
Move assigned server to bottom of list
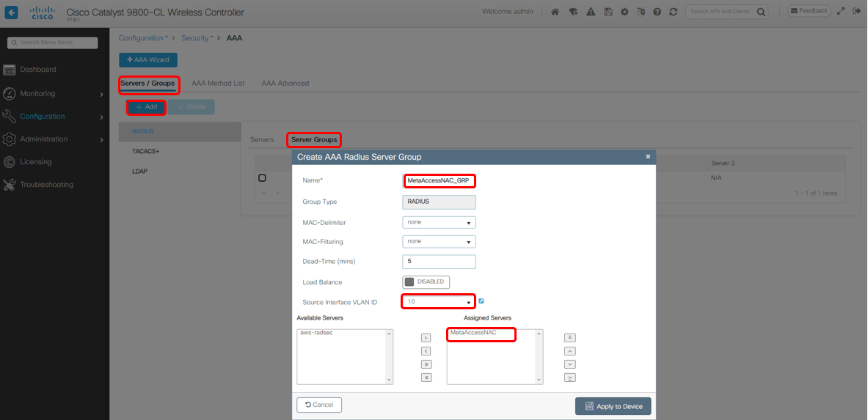click(x=569, y=377)
